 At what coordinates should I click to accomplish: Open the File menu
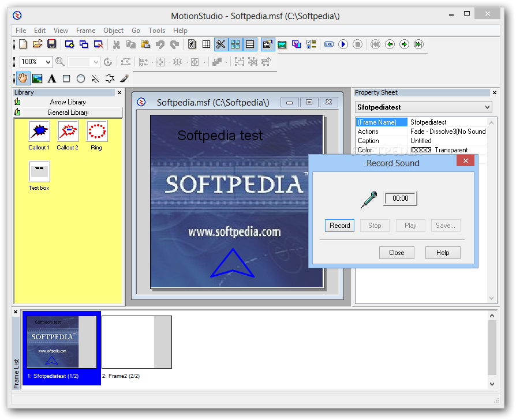pos(21,31)
